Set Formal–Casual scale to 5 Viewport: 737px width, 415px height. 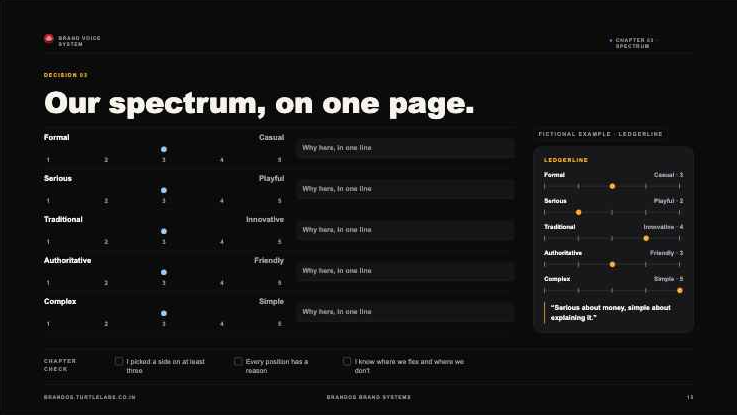279,160
